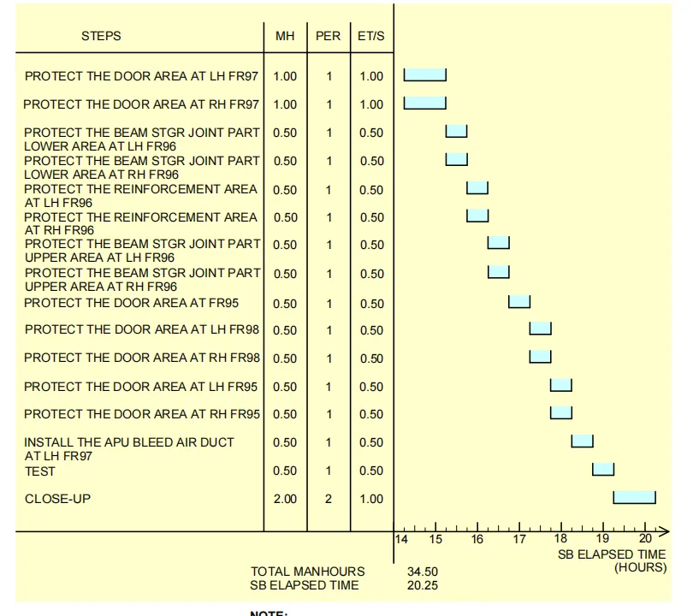The width and height of the screenshot is (693, 616).
Task: Click the MH column header
Action: pyautogui.click(x=285, y=36)
